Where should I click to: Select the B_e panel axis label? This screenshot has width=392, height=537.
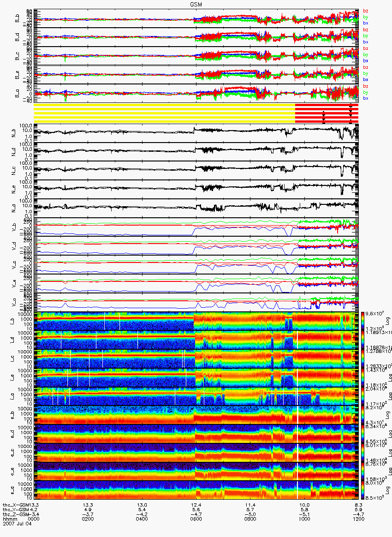pyautogui.click(x=17, y=75)
